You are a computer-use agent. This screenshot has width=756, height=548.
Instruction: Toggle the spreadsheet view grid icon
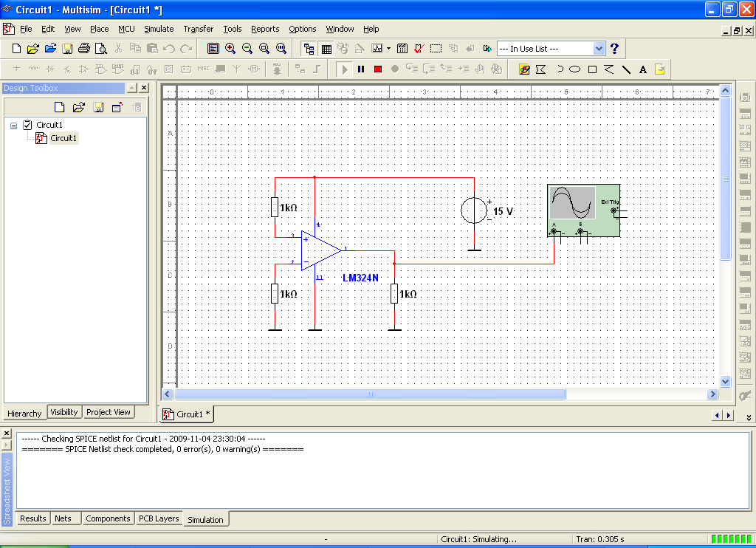pyautogui.click(x=326, y=48)
